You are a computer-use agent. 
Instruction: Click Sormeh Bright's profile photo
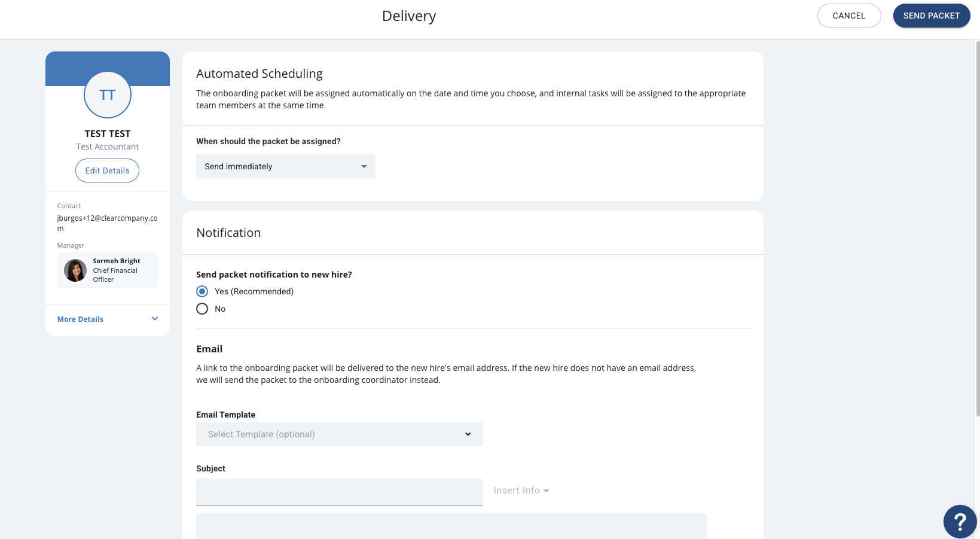[75, 270]
